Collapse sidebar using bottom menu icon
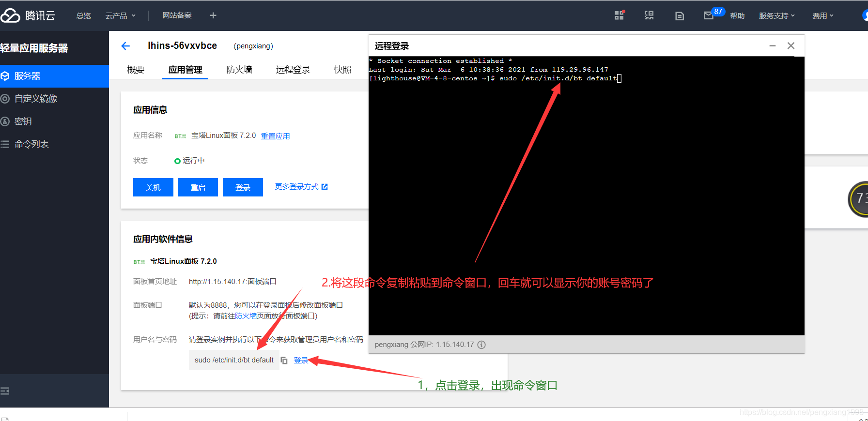This screenshot has height=421, width=868. (5, 391)
